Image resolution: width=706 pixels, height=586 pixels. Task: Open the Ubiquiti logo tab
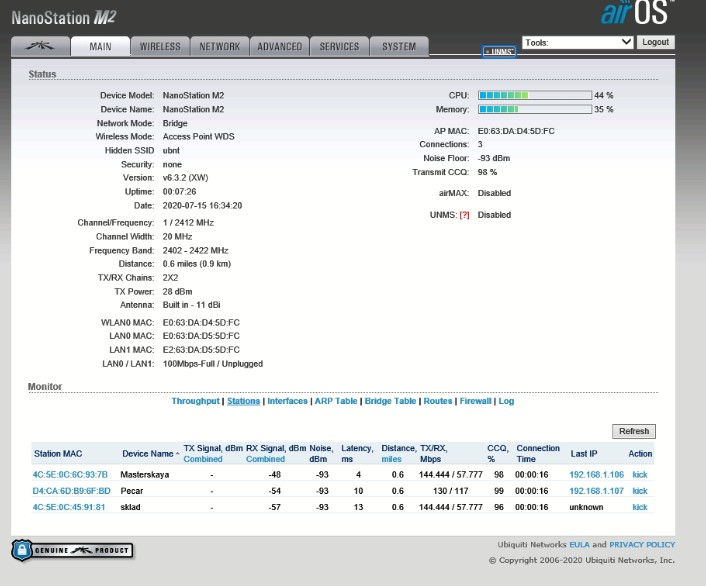(x=41, y=46)
